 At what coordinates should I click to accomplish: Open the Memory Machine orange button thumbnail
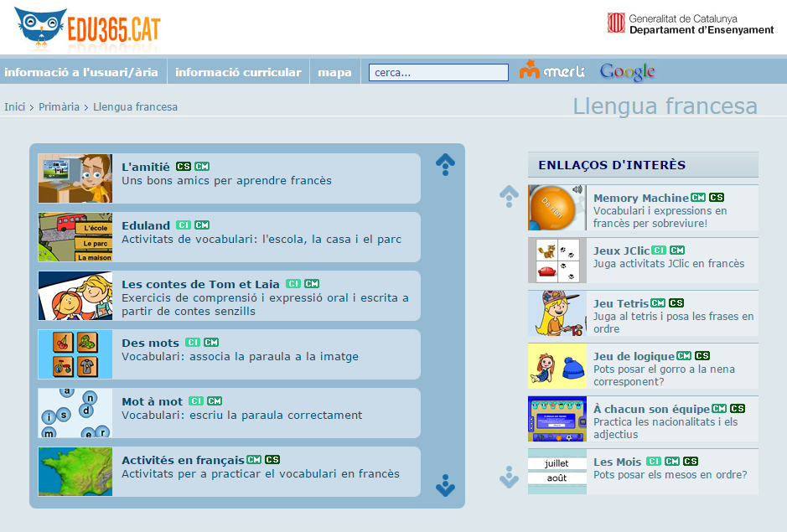coord(557,208)
